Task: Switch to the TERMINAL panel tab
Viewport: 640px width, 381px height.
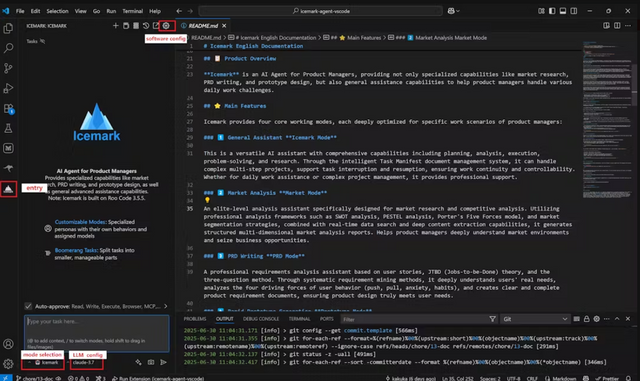Action: (300, 319)
